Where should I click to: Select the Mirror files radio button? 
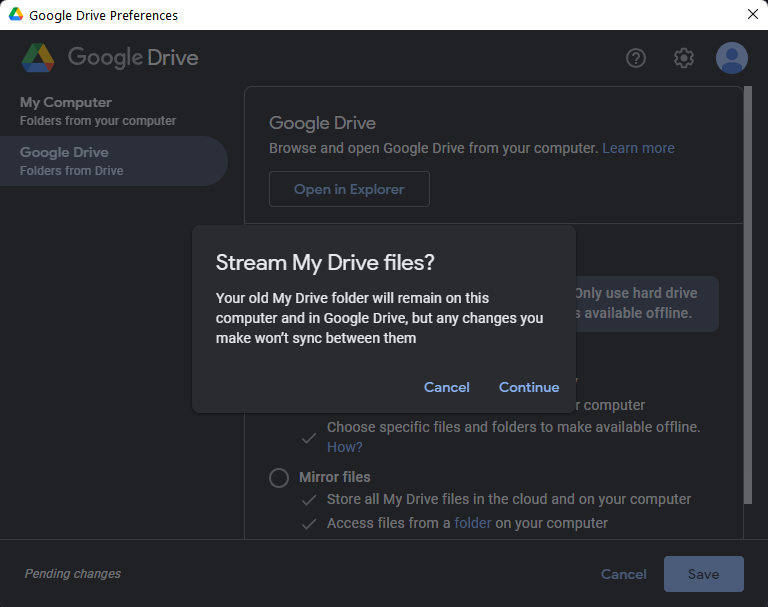point(279,478)
